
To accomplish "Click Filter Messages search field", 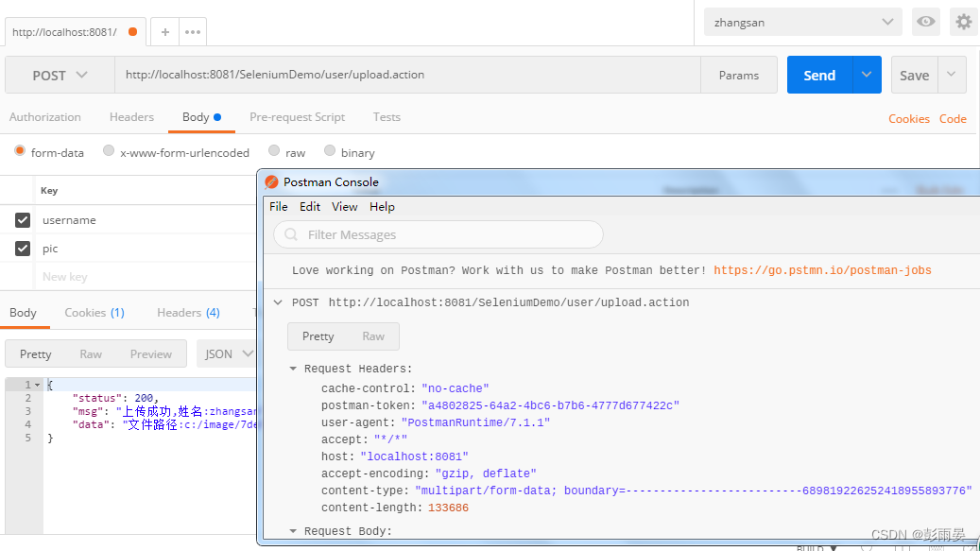I will [438, 234].
